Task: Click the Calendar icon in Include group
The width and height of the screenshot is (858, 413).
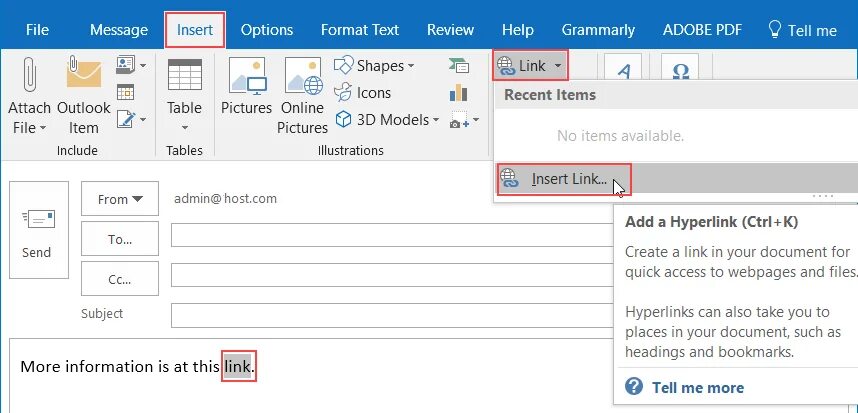Action: [x=126, y=93]
